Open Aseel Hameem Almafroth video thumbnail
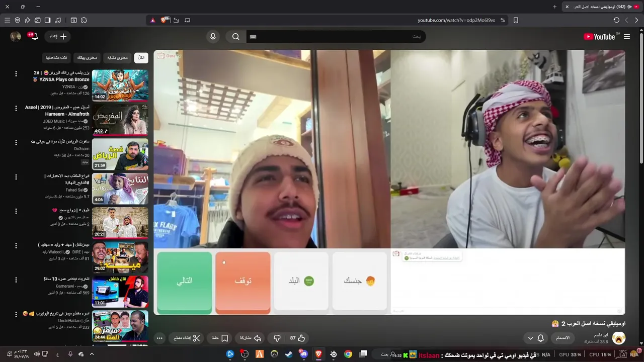644x362 pixels. coord(120,119)
